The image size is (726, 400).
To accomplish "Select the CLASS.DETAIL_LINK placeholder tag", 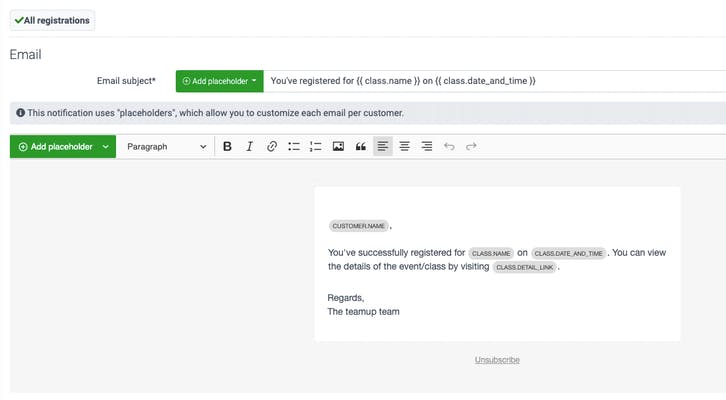I will (525, 267).
